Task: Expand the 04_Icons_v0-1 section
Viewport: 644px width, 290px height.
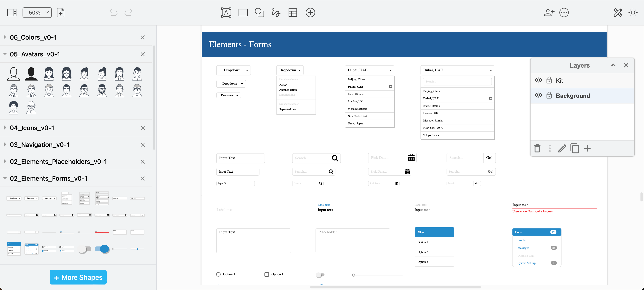Action: (x=5, y=128)
